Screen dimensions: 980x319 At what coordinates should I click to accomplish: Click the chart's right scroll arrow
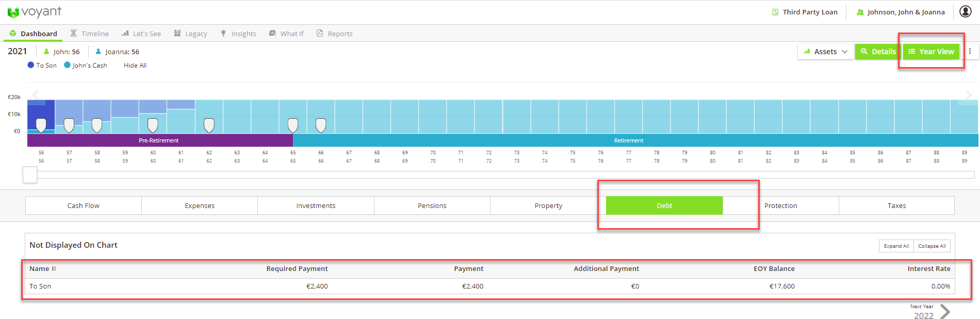(968, 95)
